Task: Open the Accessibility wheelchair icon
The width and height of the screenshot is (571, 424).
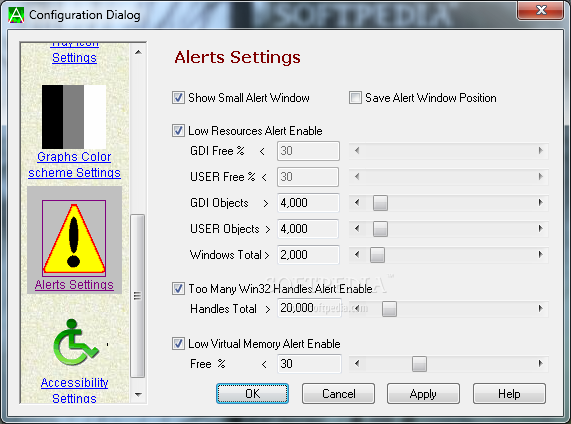Action: (75, 342)
